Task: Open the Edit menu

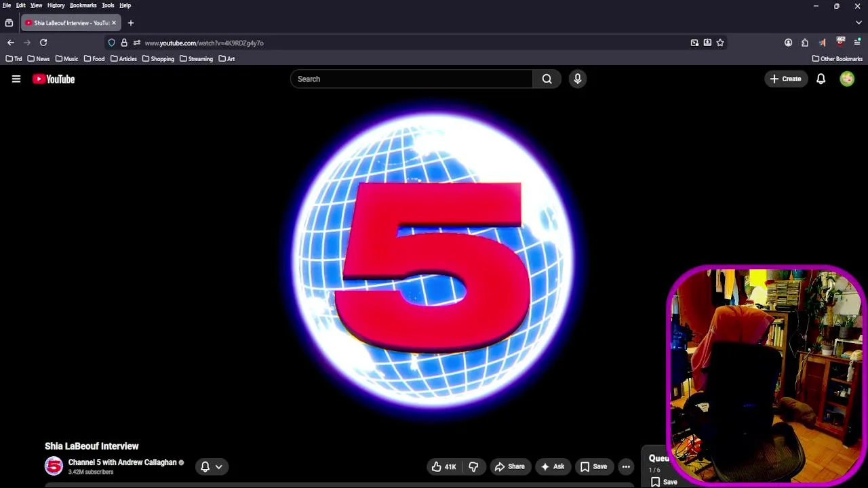Action: click(x=21, y=5)
